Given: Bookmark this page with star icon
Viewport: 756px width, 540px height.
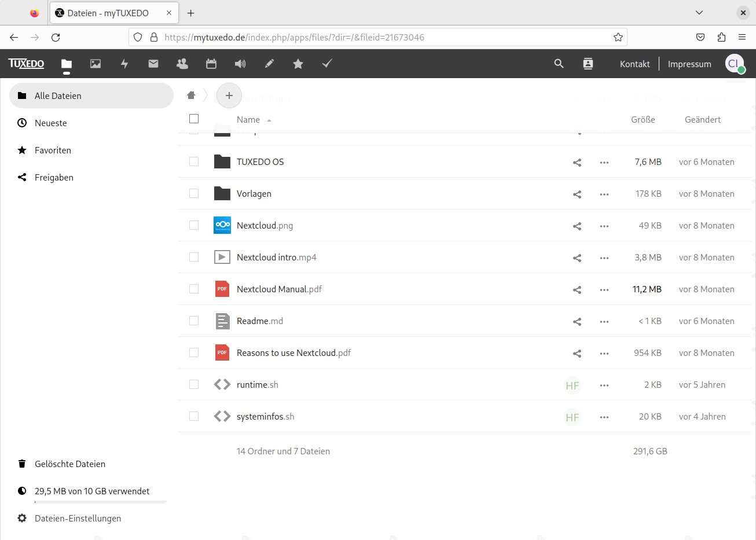Looking at the screenshot, I should point(618,37).
